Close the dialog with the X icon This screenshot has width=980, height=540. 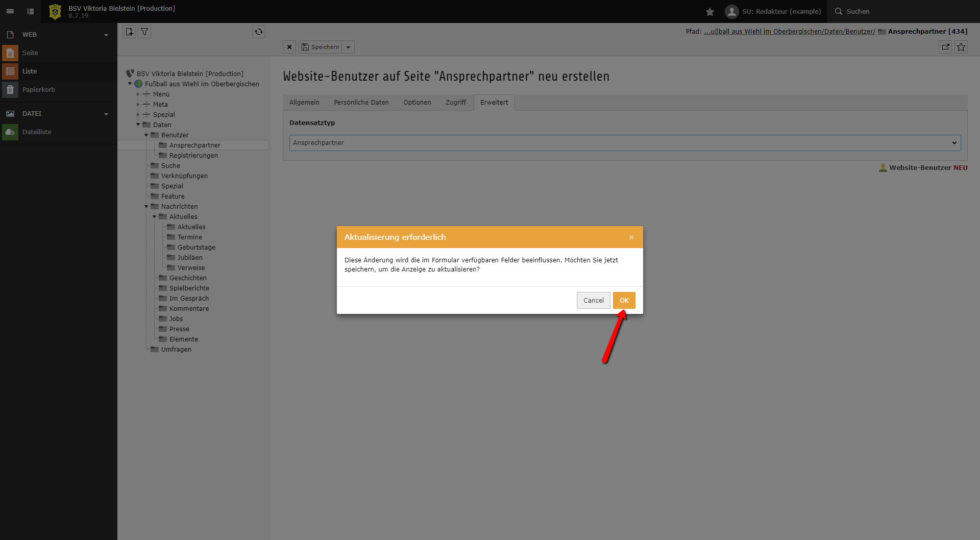[x=631, y=237]
